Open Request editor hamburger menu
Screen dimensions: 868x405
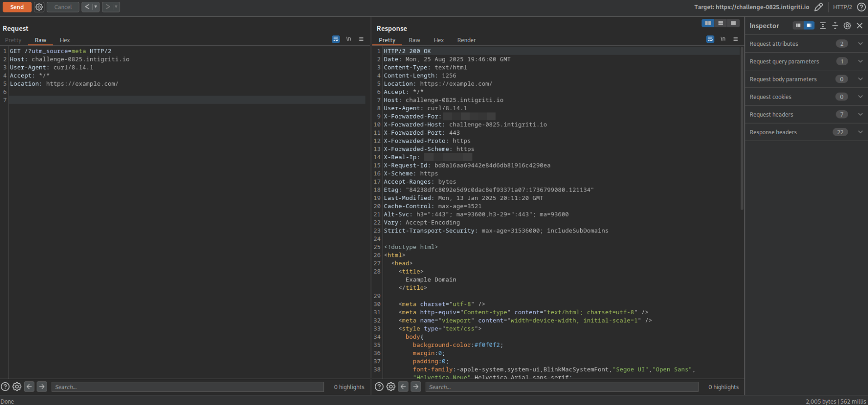coord(361,39)
